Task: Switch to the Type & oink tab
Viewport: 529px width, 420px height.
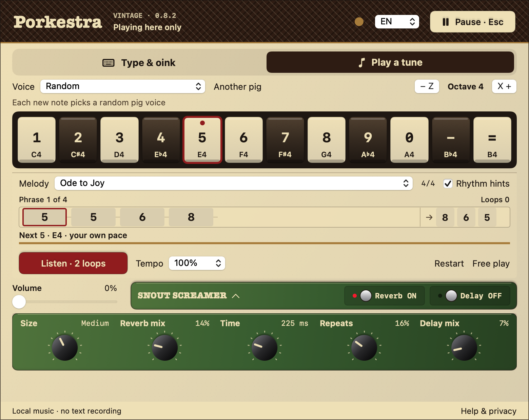Action: [x=139, y=63]
